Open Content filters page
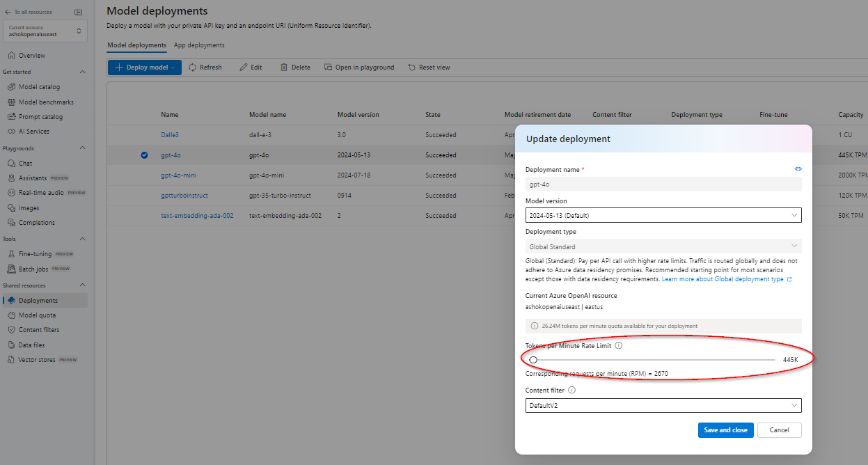 (x=39, y=330)
